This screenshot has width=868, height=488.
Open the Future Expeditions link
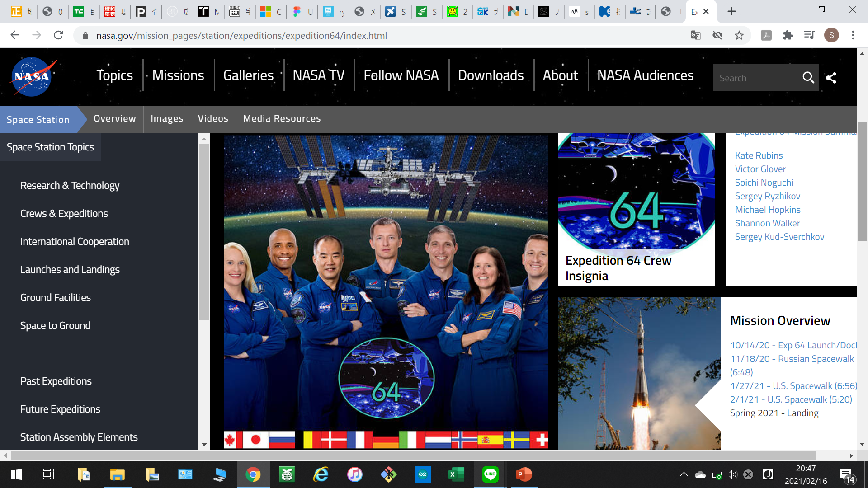coord(60,409)
